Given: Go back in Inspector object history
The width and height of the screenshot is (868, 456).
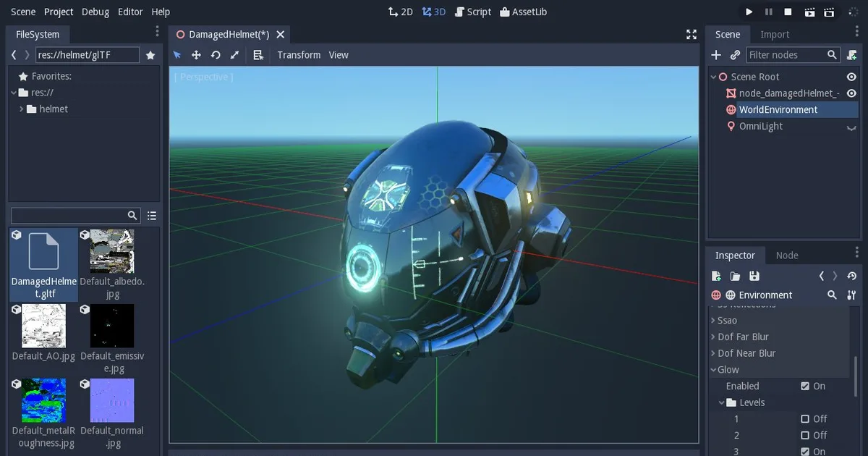Looking at the screenshot, I should pyautogui.click(x=822, y=276).
